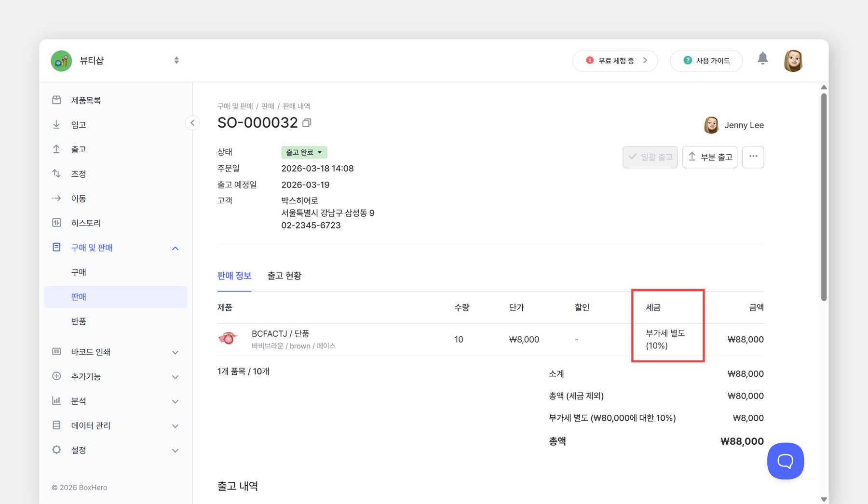
Task: Open the chat support bubble
Action: [785, 461]
